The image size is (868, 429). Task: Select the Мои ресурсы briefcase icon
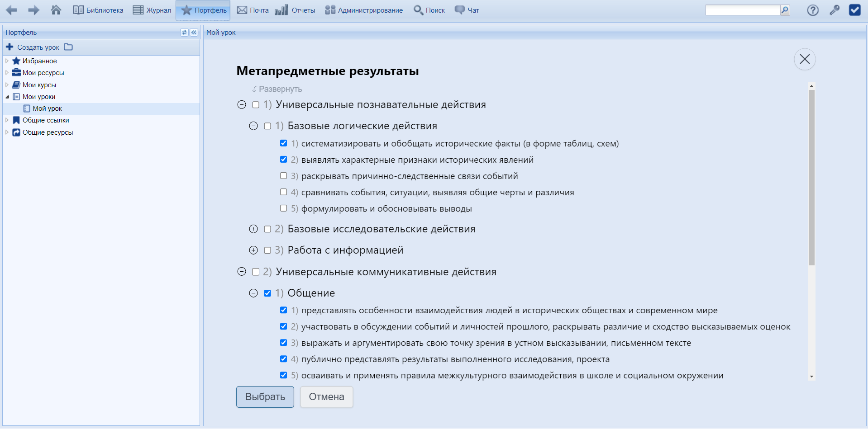point(16,72)
